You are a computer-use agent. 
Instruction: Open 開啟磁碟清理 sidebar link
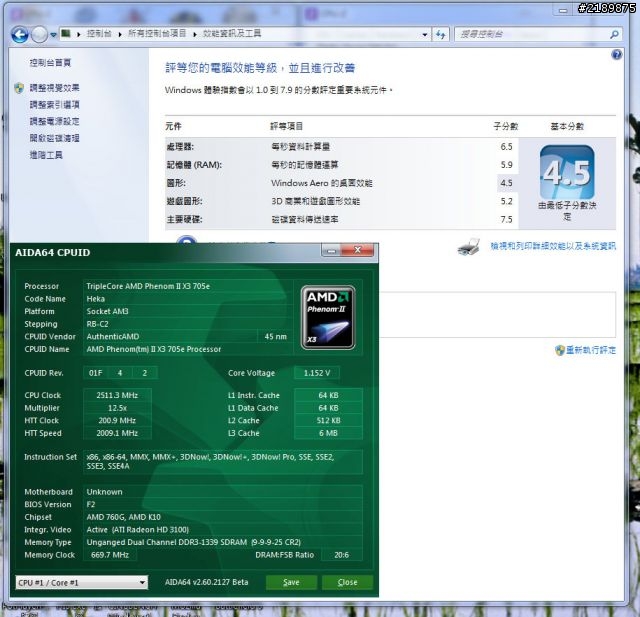click(x=54, y=138)
